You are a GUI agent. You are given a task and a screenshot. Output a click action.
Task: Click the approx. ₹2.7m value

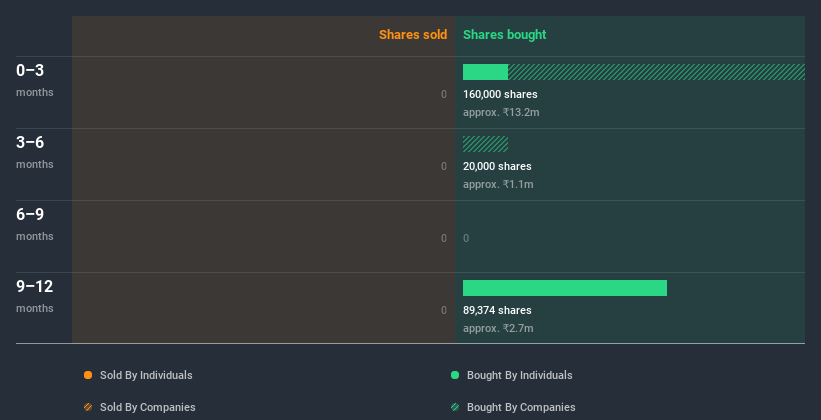pyautogui.click(x=498, y=328)
